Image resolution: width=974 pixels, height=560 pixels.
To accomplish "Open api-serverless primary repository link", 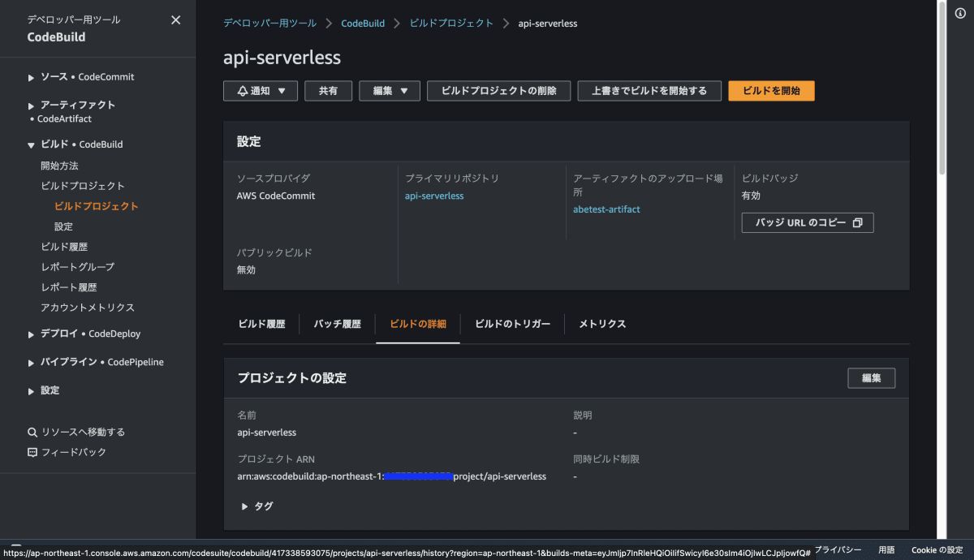I will coord(434,196).
